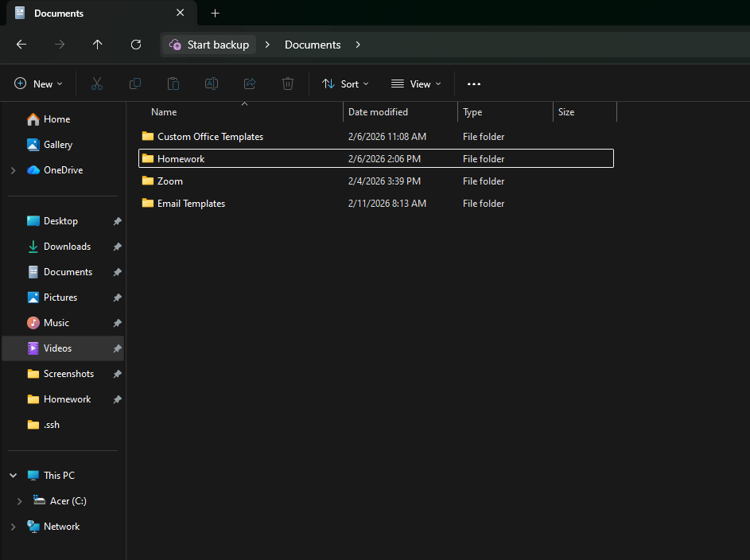Unpin Videos using its pin icon
750x560 pixels.
(x=117, y=348)
